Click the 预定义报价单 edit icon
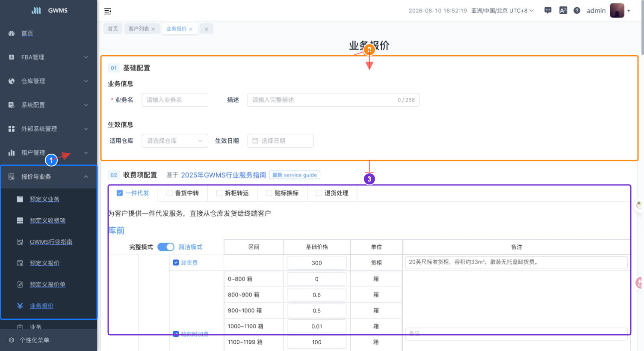The image size is (644, 351). tap(20, 285)
